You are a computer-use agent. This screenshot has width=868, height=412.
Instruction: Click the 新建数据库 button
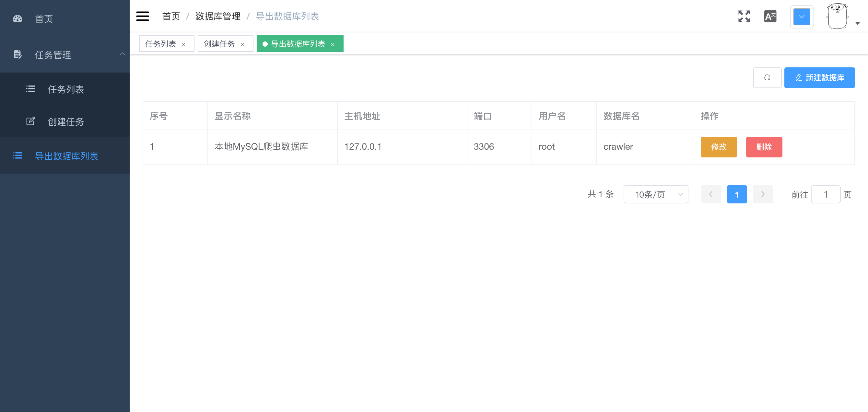(819, 78)
